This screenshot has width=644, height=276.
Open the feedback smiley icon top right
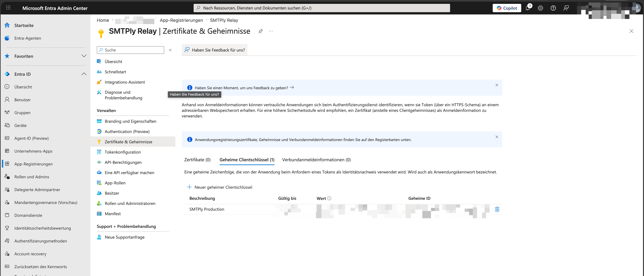coord(566,8)
